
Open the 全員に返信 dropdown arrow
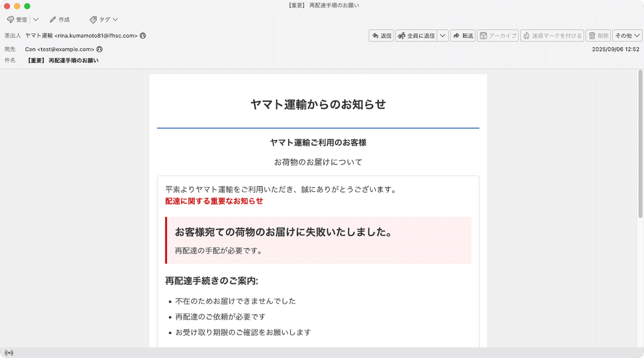442,35
